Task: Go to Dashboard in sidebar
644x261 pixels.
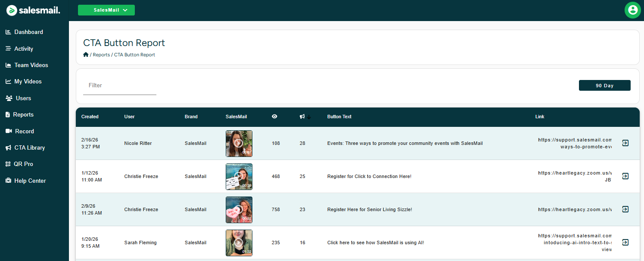Action: (x=28, y=32)
